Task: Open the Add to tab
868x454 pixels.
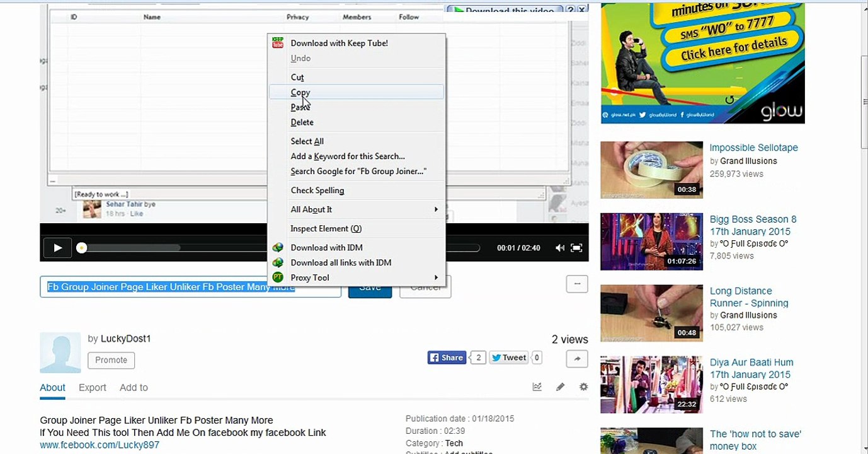Action: tap(134, 388)
